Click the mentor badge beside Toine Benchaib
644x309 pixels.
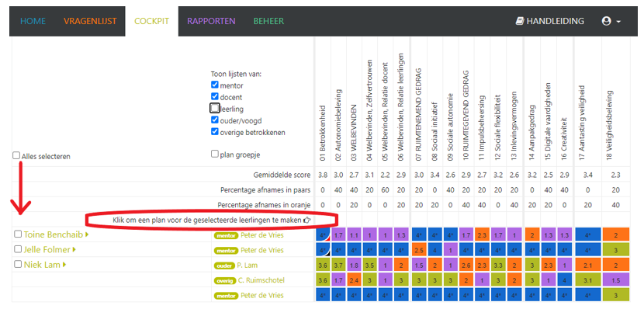[226, 235]
